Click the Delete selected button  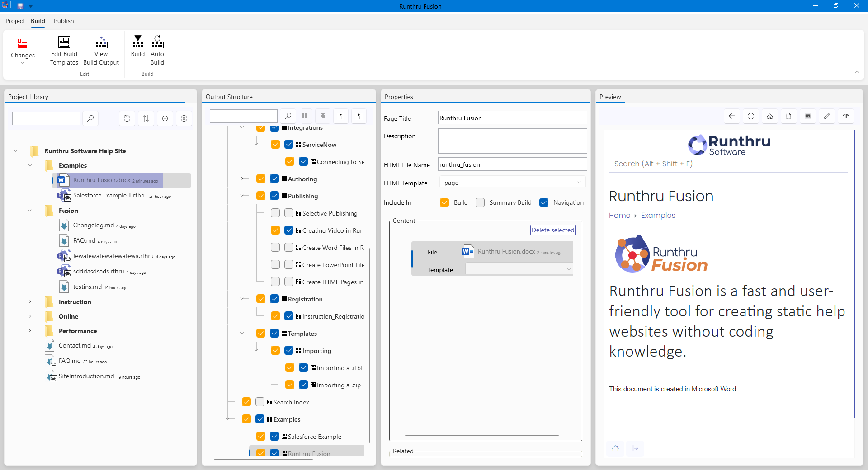tap(553, 230)
